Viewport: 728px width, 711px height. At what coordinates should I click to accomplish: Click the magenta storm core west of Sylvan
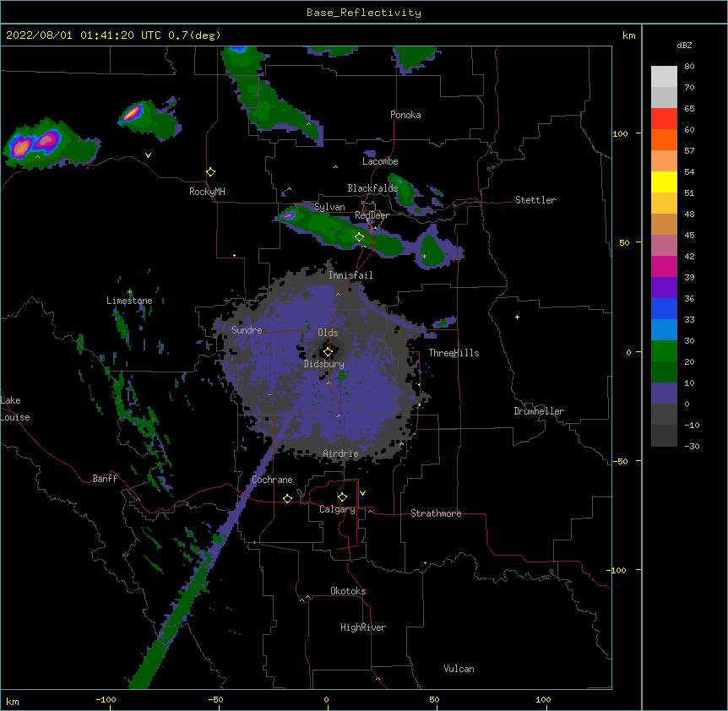[288, 214]
